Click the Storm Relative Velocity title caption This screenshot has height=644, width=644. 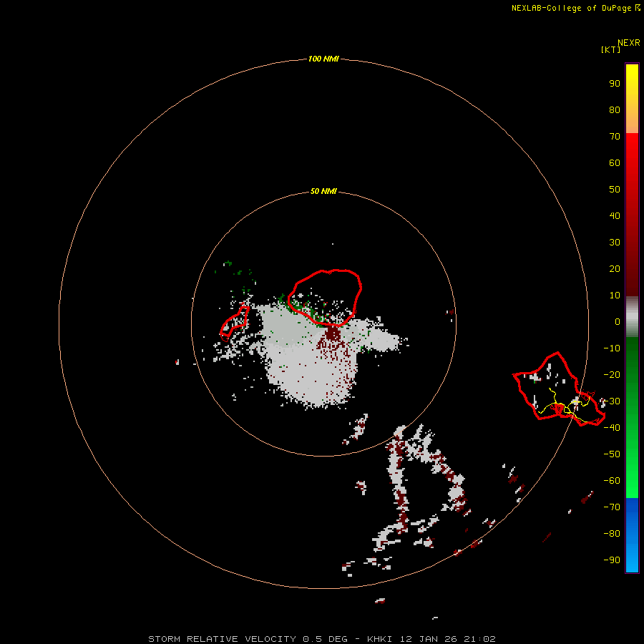[322, 639]
